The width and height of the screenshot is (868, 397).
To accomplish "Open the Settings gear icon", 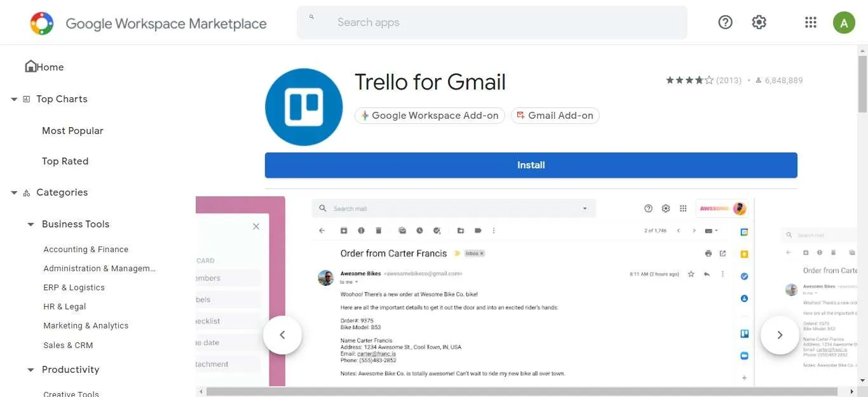I will coord(759,22).
